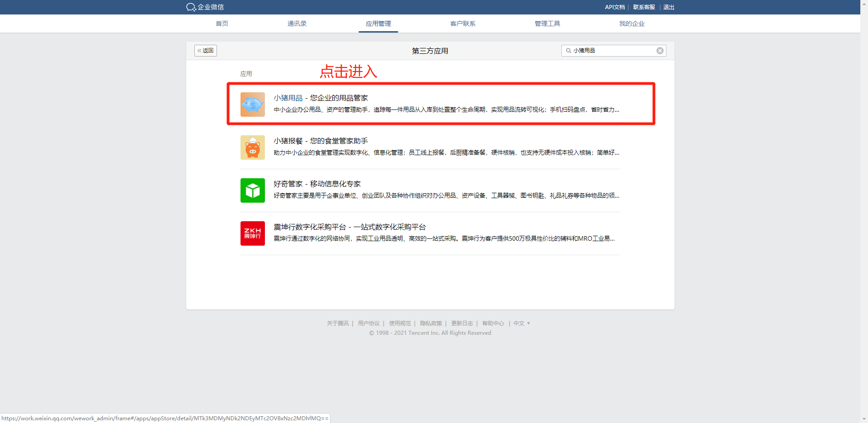Screen dimensions: 868x423
Task: Open the 通讯录 tab
Action: click(297, 24)
